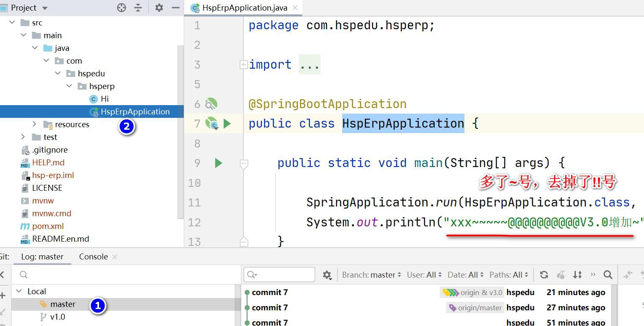The height and width of the screenshot is (326, 644).
Task: Select the Log: master tab
Action: 42,256
